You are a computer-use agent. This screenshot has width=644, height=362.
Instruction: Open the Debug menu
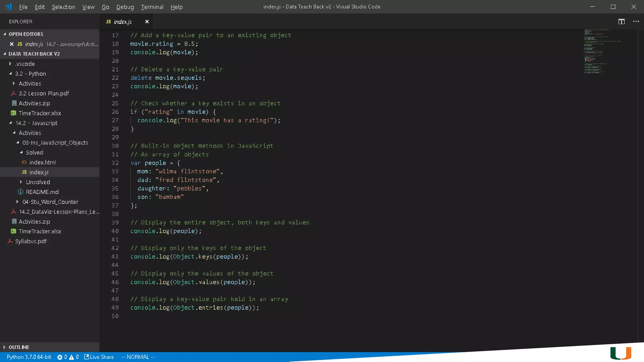[x=125, y=7]
